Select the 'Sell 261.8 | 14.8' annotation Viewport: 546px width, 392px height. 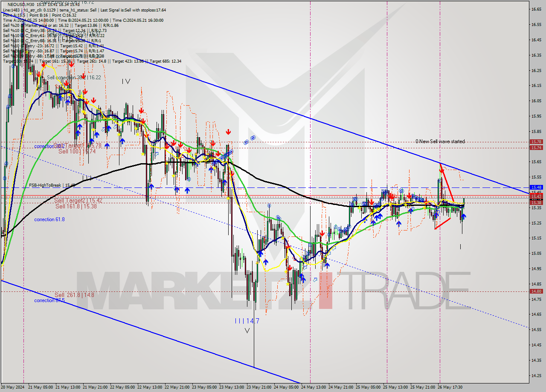pyautogui.click(x=74, y=294)
